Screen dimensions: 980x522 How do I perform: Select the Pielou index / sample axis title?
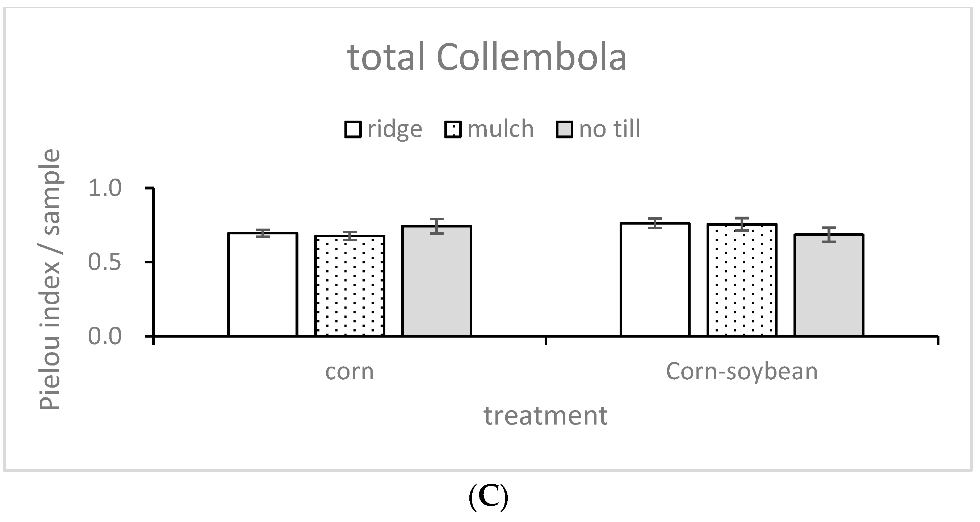[50, 280]
